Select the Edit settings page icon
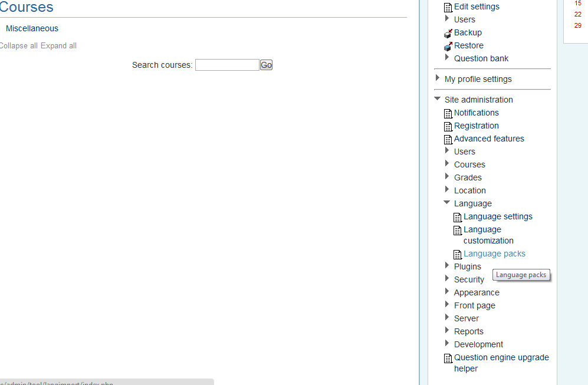 [448, 6]
